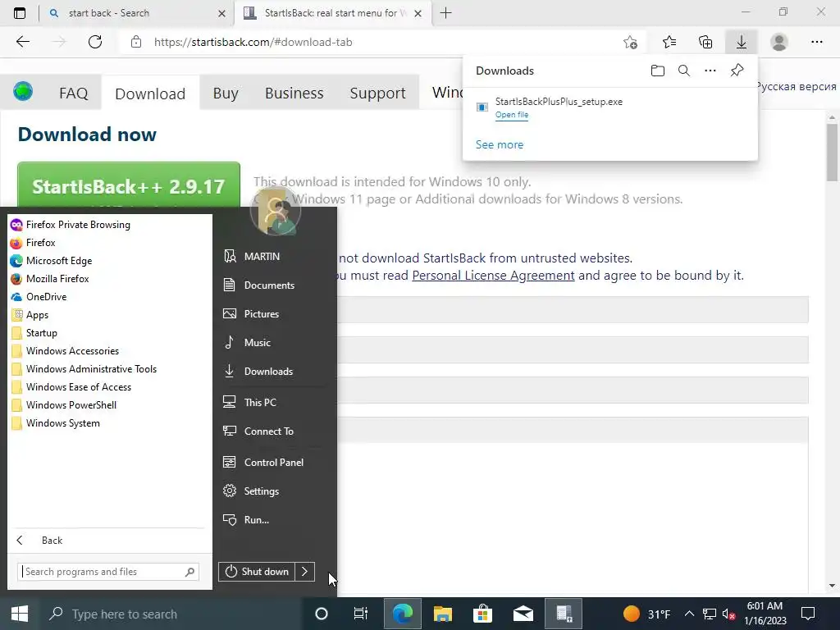Switch to the FAQ tab
The image size is (840, 630).
point(73,94)
